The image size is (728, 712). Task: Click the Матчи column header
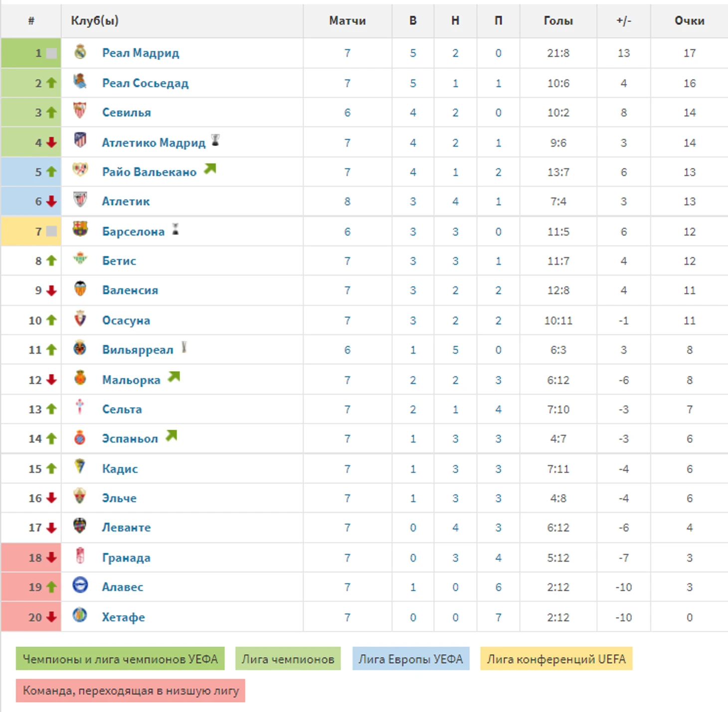click(x=348, y=20)
